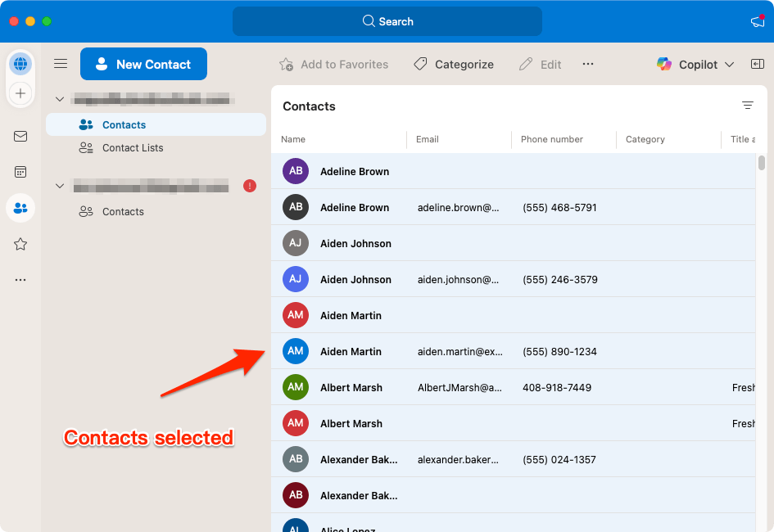Screen dimensions: 774x532
Task: Open Favorites via the star icon
Action: [20, 244]
